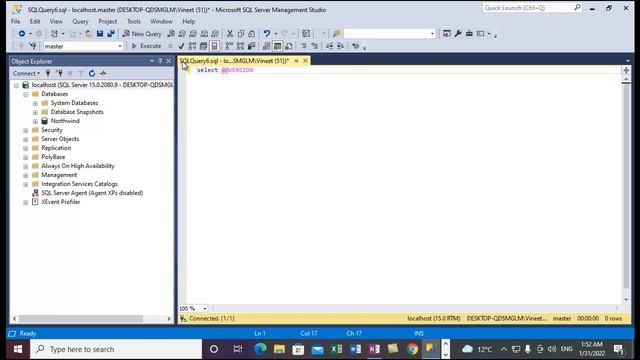Screen dimensions: 640x360
Task: Parse query with the checkmark icon
Action: 181,46
